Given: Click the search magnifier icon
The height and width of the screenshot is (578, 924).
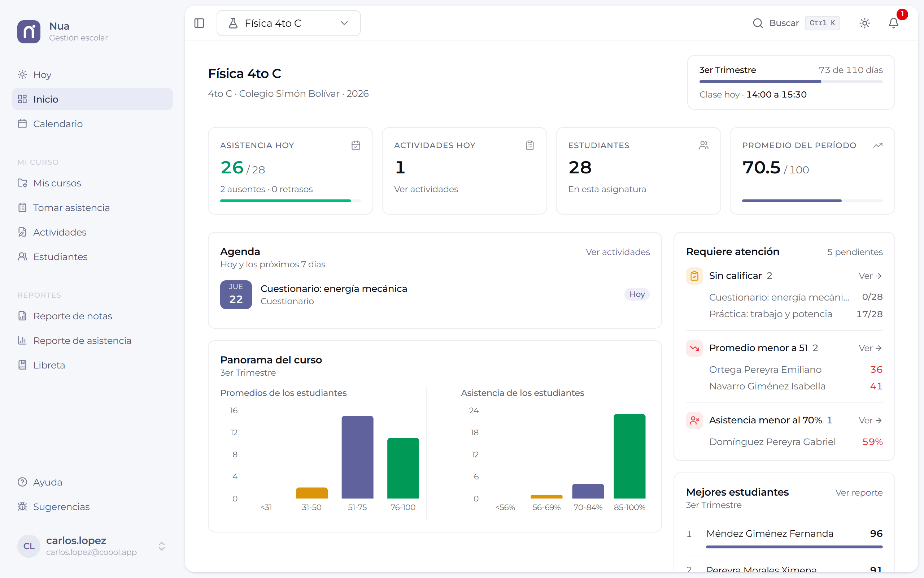Looking at the screenshot, I should (x=758, y=23).
